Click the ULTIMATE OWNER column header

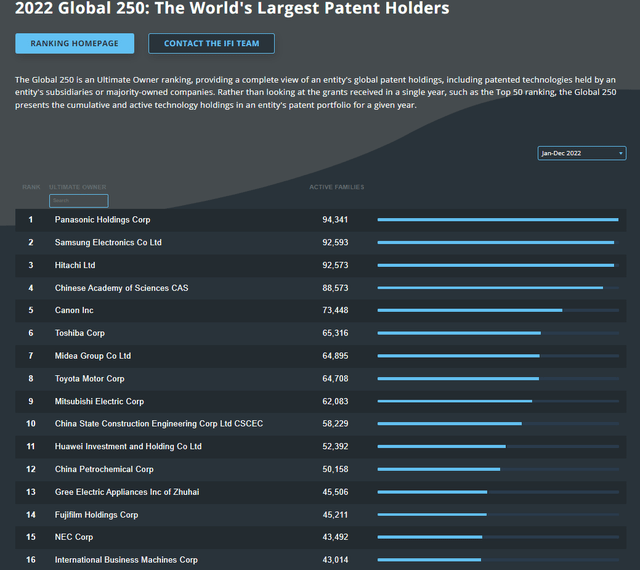78,187
